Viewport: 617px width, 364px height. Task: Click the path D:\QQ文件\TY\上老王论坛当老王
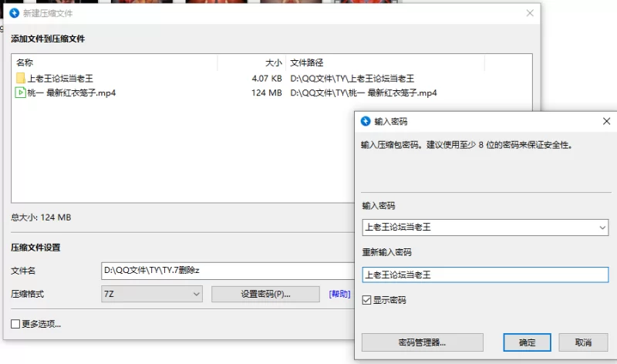click(352, 79)
